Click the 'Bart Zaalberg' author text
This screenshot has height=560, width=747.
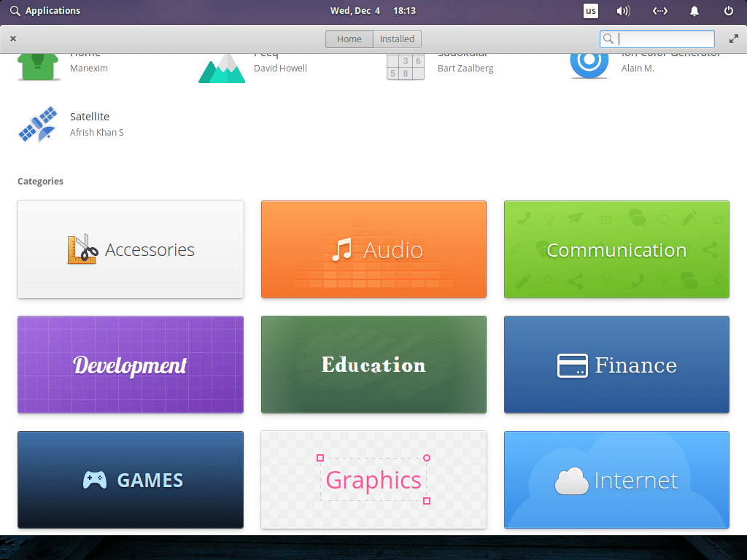point(465,68)
